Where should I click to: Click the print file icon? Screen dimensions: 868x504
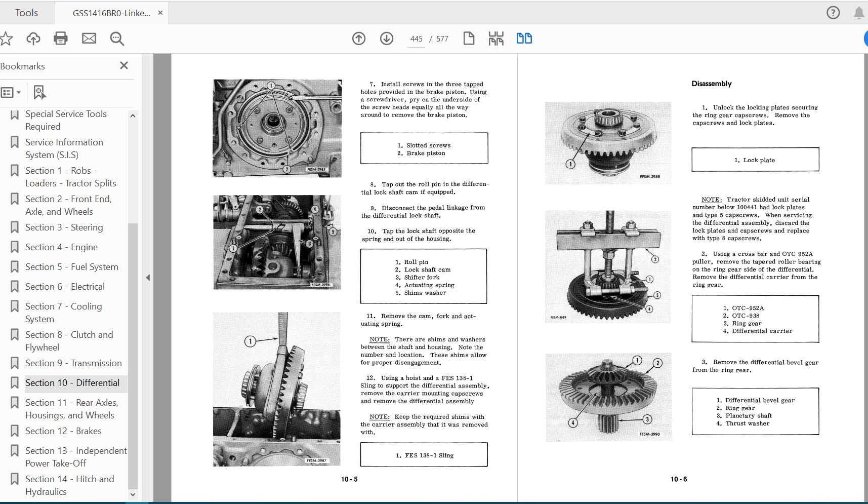(61, 38)
